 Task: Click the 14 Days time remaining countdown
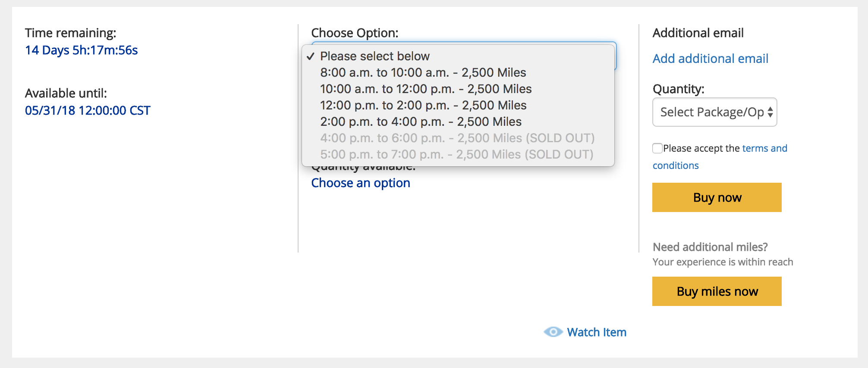(x=82, y=50)
